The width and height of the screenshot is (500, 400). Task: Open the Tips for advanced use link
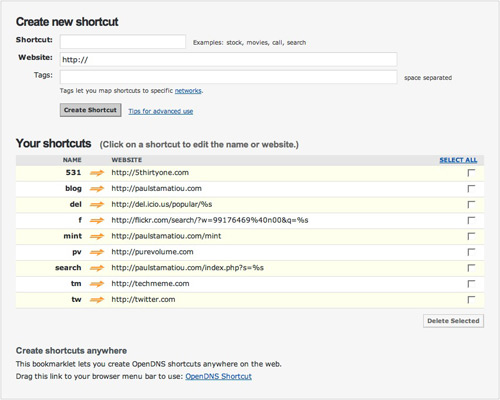point(161,111)
